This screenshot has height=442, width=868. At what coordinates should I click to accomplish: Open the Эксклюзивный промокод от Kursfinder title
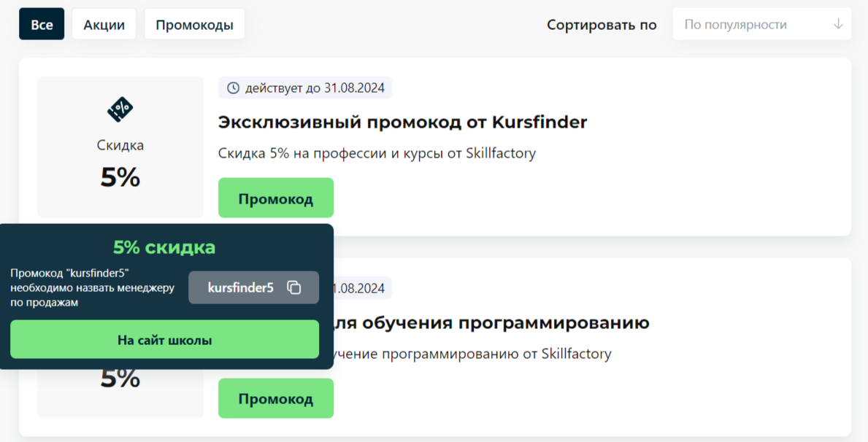[402, 122]
